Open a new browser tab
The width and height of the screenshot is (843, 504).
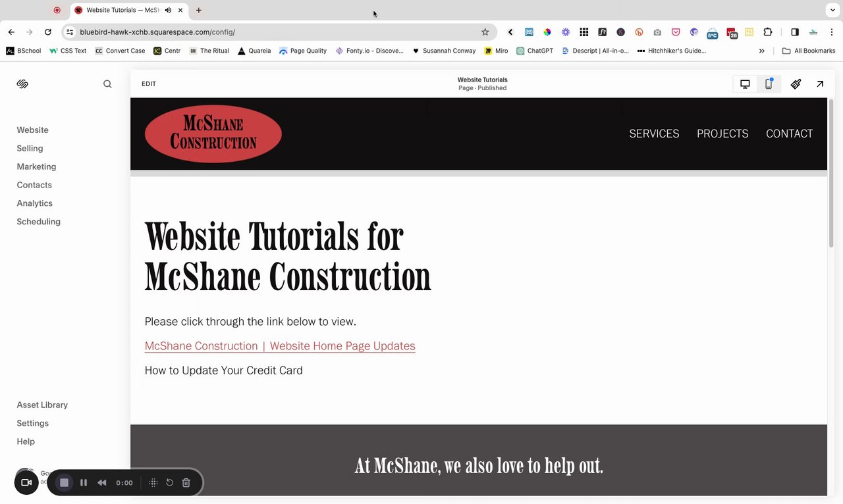click(199, 10)
